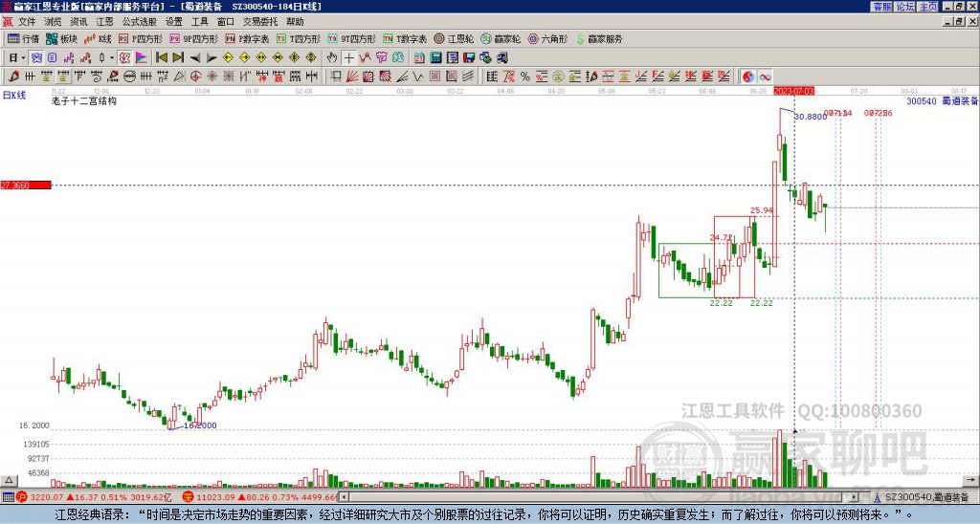
Task: Toggle the 权 adjustment button
Action: pyautogui.click(x=125, y=58)
